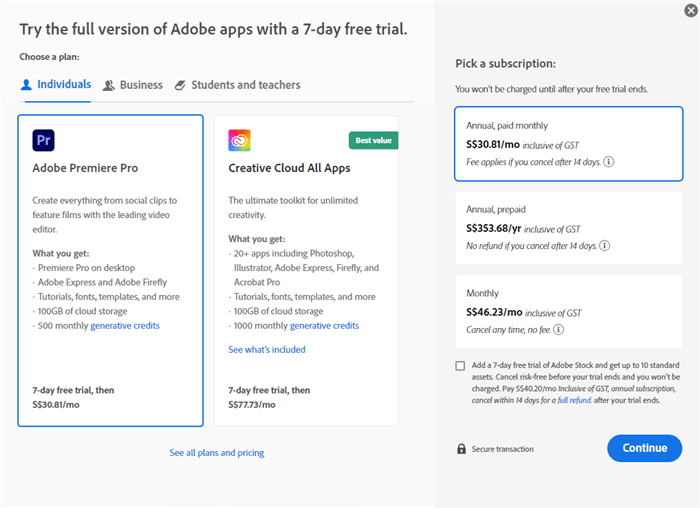Open See all plans and pricing
Screen dimensions: 700x508
tap(217, 453)
